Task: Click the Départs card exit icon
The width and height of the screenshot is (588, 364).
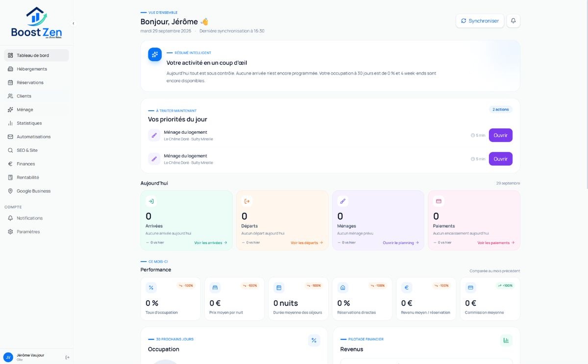Action: pos(247,201)
